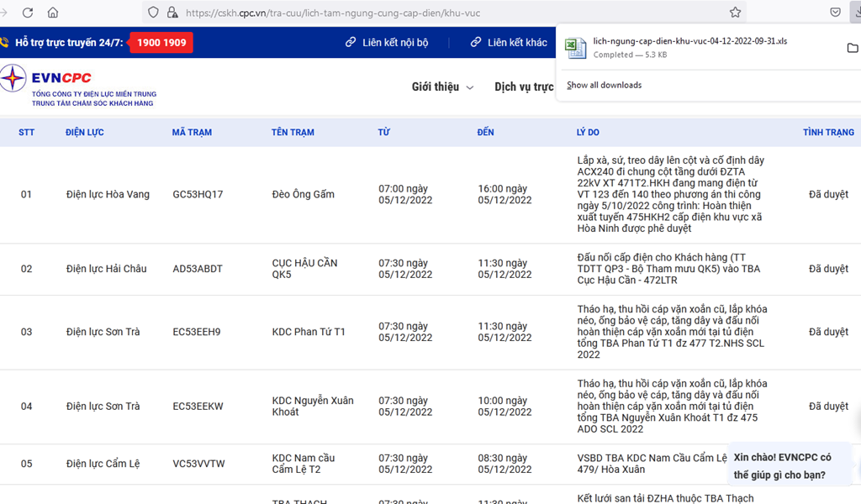Click station name CỤC HẬU CẦN QK5
This screenshot has width=861, height=504.
pyautogui.click(x=304, y=269)
